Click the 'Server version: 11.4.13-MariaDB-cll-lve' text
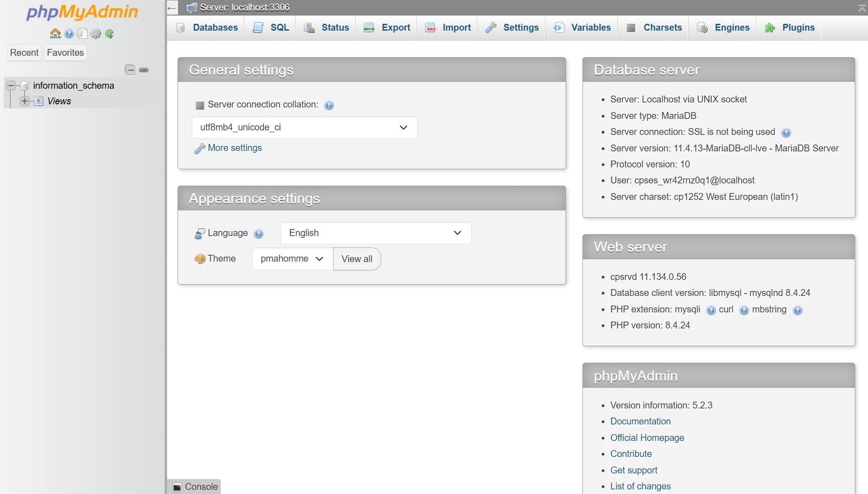The width and height of the screenshot is (868, 494). (x=724, y=148)
